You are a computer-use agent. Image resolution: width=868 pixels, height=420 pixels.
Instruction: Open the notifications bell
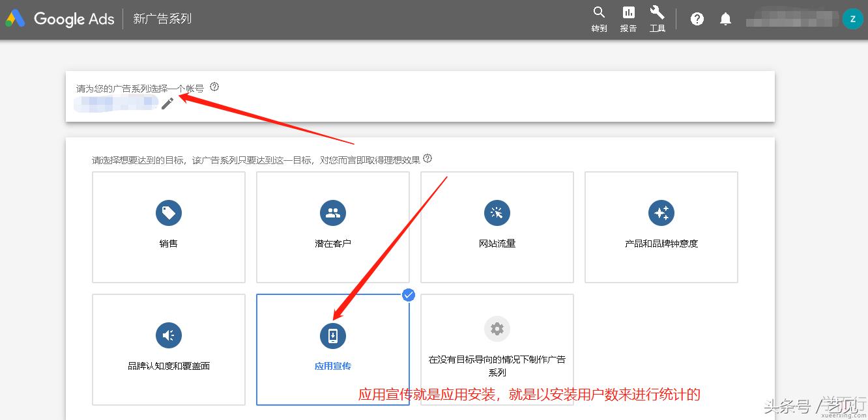pos(725,19)
